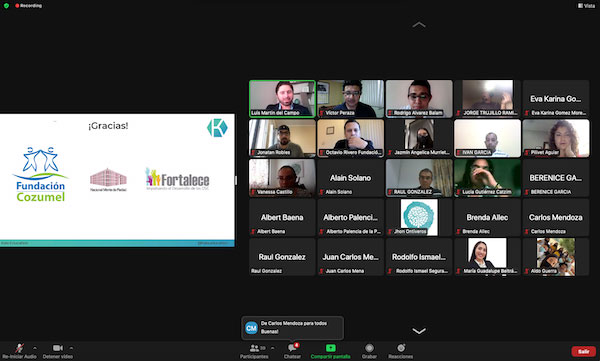
Task: Expand arrow next to Participantes
Action: [x=272, y=348]
